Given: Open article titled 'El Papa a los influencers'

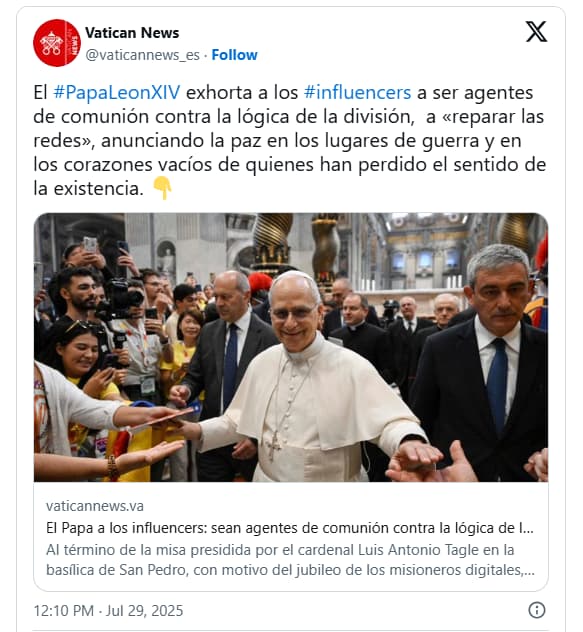Looking at the screenshot, I should 290,528.
